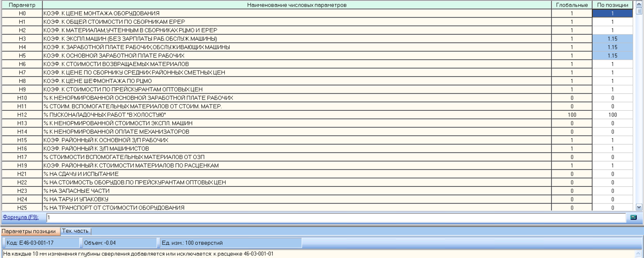
Task: Switch to the Тех. часть tab
Action: (x=75, y=231)
